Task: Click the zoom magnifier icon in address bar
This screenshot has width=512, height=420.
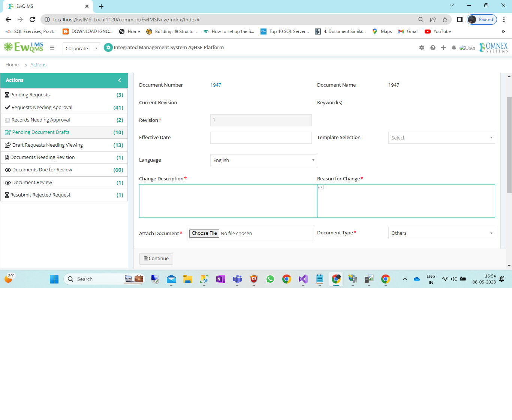Action: 421,19
